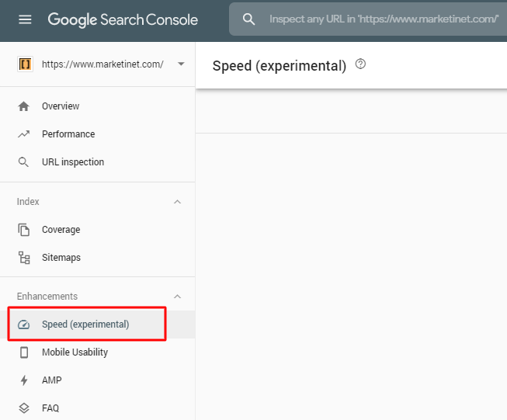Click the marketinet property favicon
This screenshot has height=420, width=507.
coord(25,64)
